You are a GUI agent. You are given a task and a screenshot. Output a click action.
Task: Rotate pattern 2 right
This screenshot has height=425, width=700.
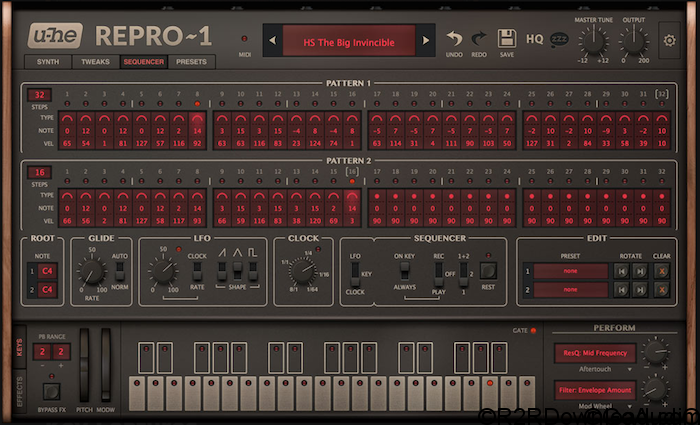tap(640, 290)
